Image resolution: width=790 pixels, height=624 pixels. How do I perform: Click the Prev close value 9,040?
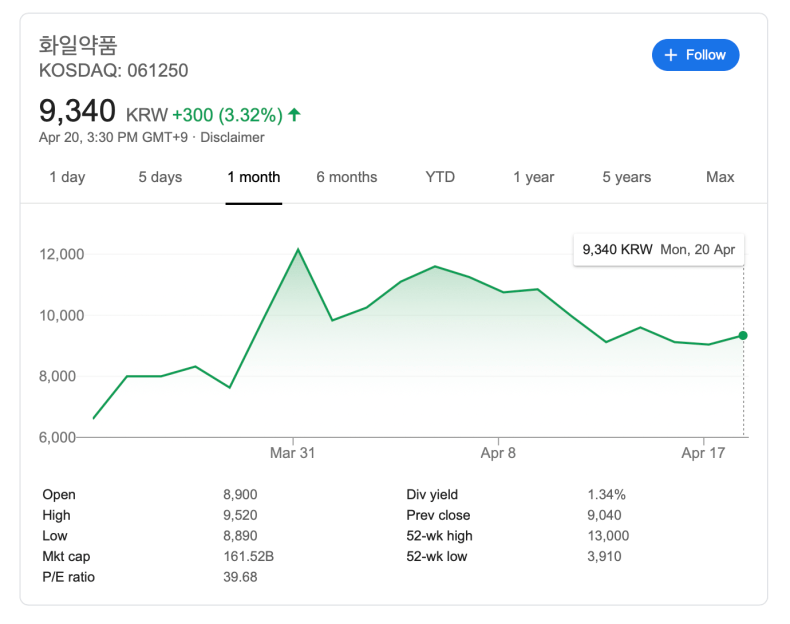(x=604, y=515)
